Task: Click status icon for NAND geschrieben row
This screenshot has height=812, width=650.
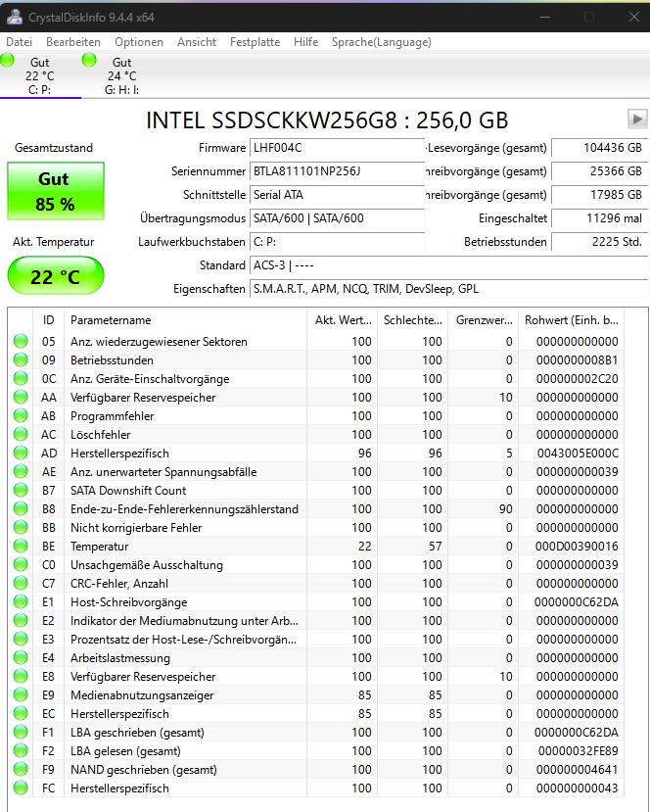Action: pyautogui.click(x=21, y=770)
